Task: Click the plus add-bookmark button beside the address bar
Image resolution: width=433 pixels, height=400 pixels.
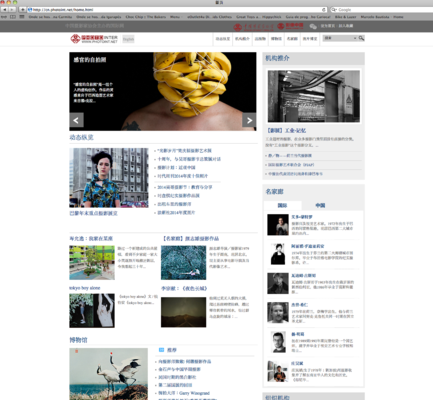Action: [x=22, y=10]
